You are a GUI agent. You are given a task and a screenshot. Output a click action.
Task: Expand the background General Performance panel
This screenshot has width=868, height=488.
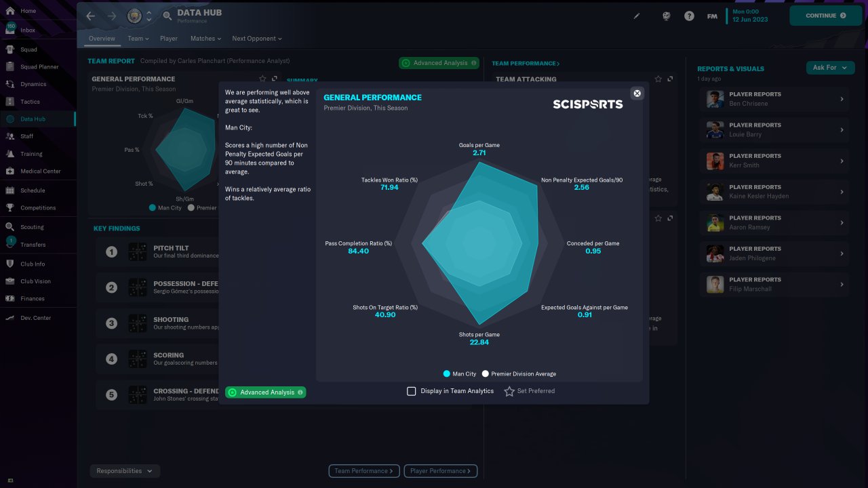point(275,79)
